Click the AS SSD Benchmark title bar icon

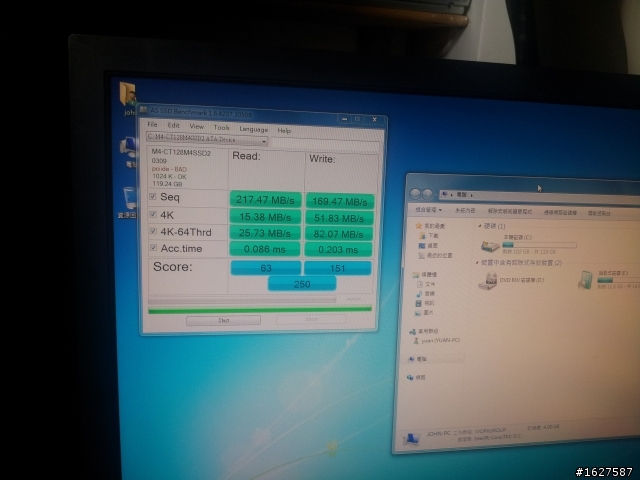tap(144, 109)
